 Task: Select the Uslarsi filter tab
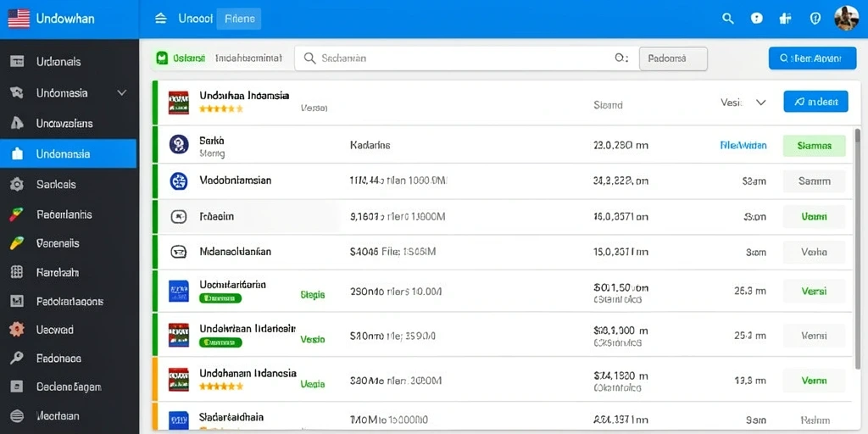[189, 58]
